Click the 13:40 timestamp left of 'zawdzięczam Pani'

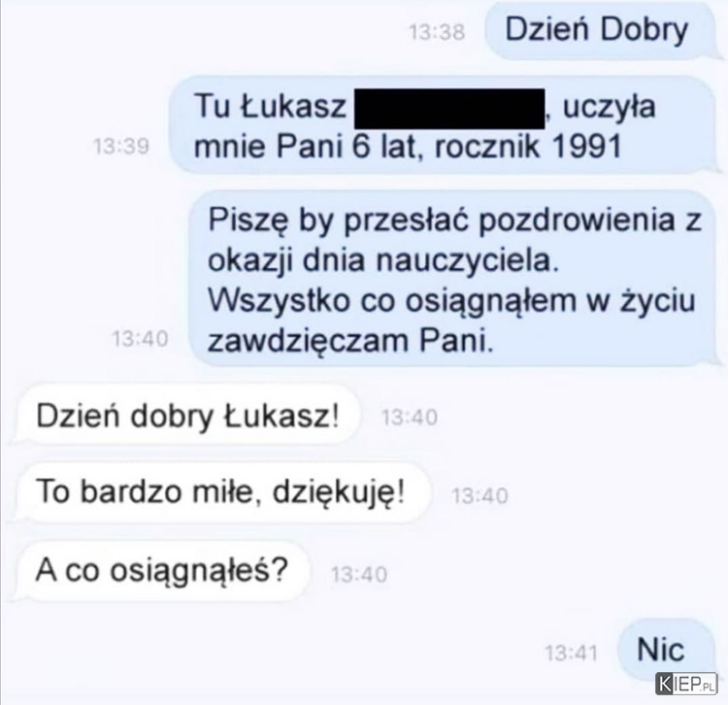click(x=140, y=339)
